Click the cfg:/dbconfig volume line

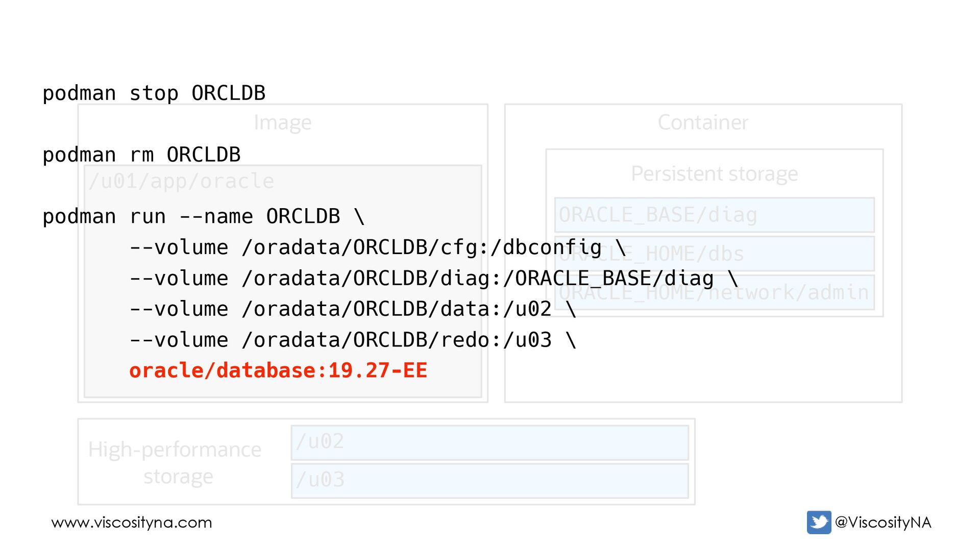click(378, 247)
